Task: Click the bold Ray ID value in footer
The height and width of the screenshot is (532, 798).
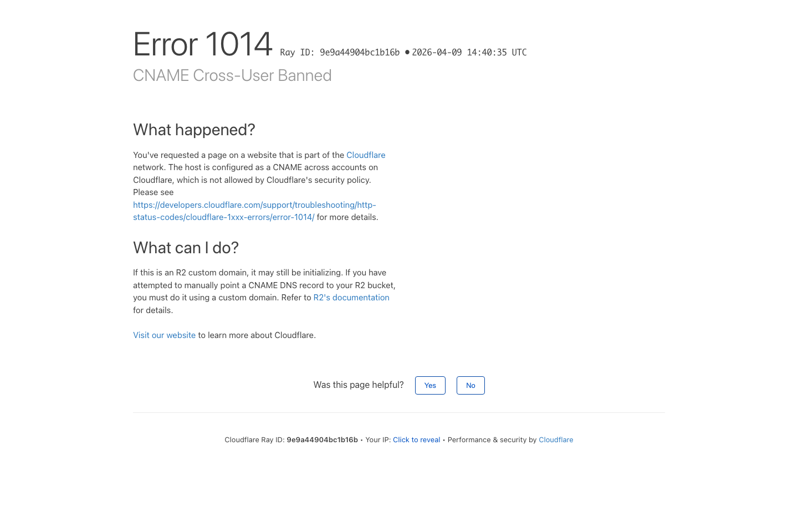Action: [x=322, y=440]
